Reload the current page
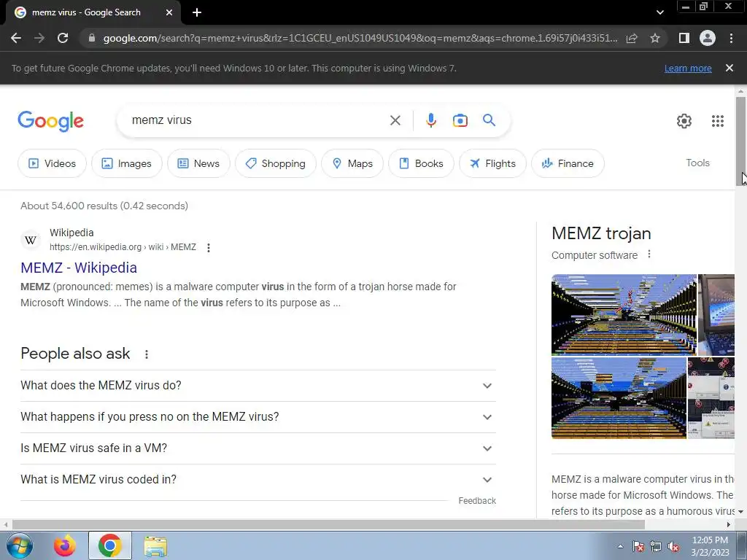 [x=63, y=38]
